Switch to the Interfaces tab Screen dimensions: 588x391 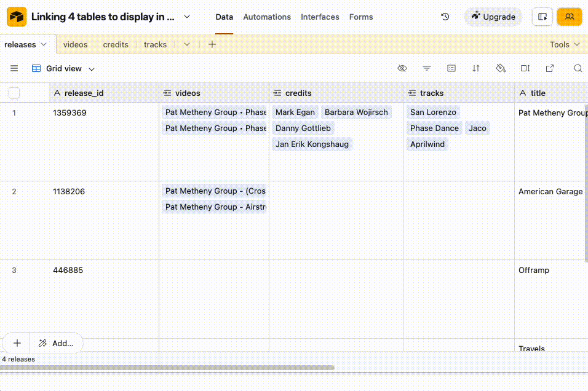click(320, 17)
